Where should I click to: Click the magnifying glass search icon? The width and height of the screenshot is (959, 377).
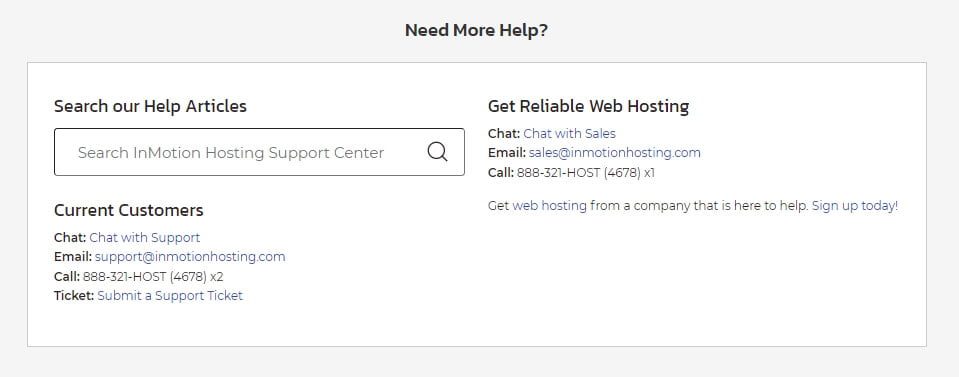[x=437, y=152]
